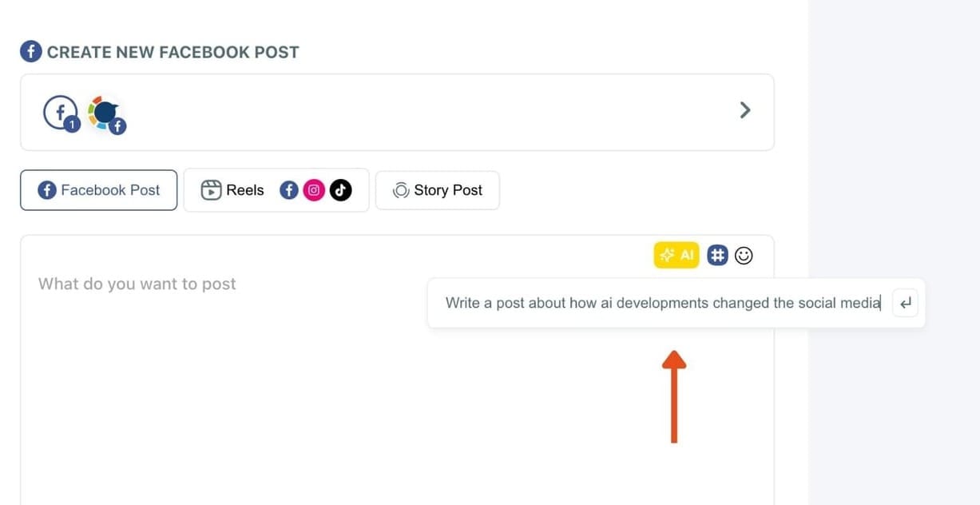The width and height of the screenshot is (980, 505).
Task: Expand account selection with the right chevron
Action: pyautogui.click(x=744, y=109)
